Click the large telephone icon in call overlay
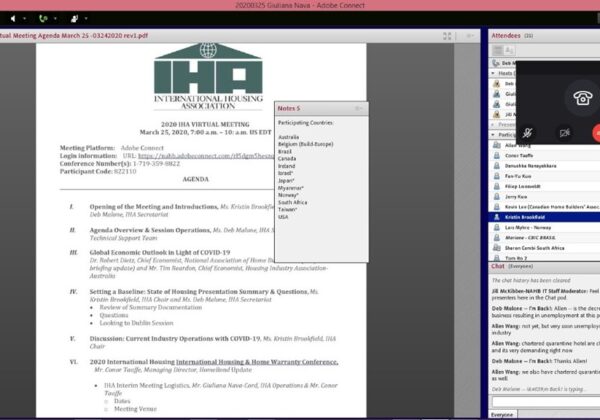 pos(581,97)
